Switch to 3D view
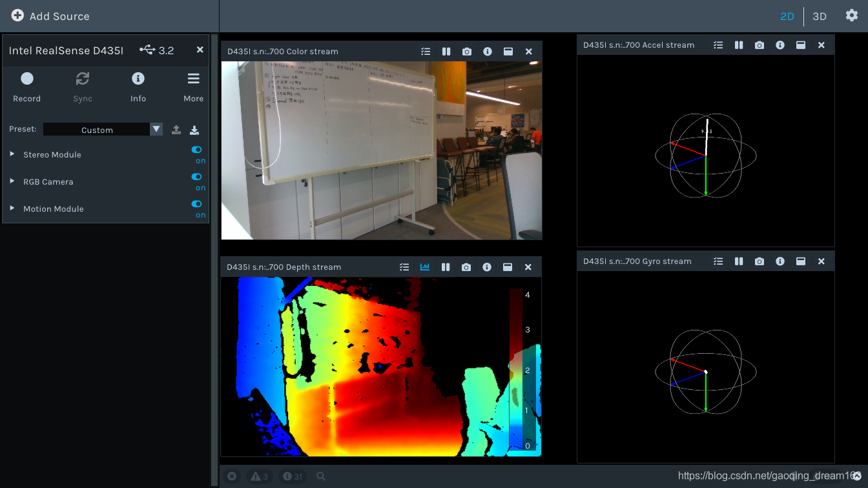This screenshot has height=488, width=868. 820,16
